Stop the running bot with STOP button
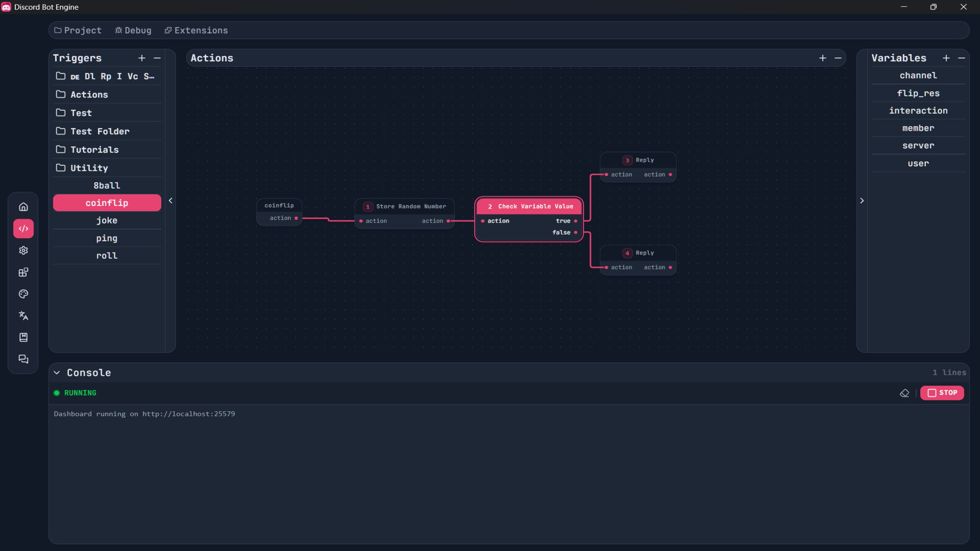This screenshot has height=551, width=980. (942, 393)
